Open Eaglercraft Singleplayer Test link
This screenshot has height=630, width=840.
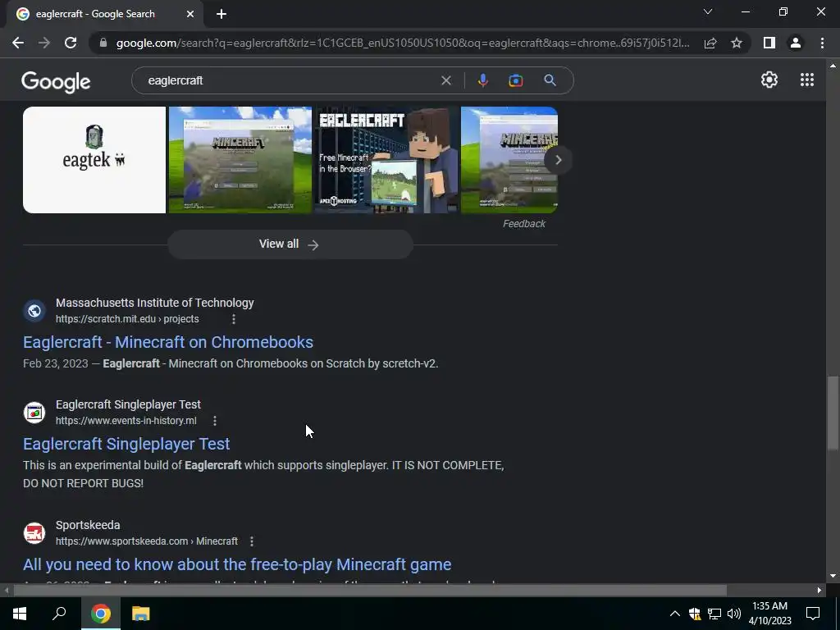coord(126,444)
